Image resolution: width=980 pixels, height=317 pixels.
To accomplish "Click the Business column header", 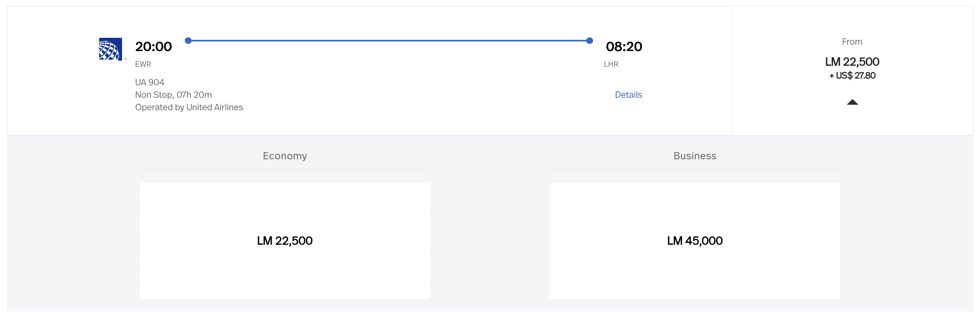I will pyautogui.click(x=695, y=156).
